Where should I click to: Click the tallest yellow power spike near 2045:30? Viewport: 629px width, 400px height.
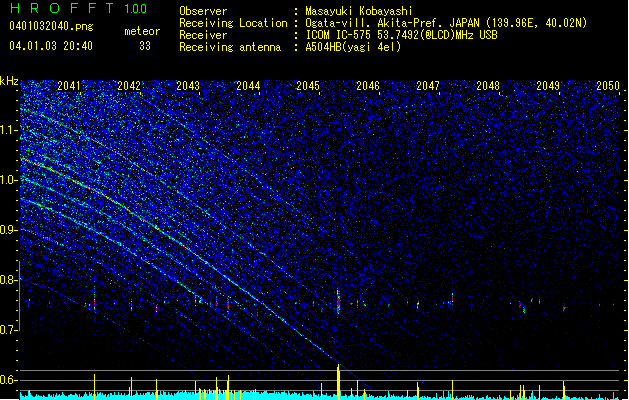click(x=338, y=382)
